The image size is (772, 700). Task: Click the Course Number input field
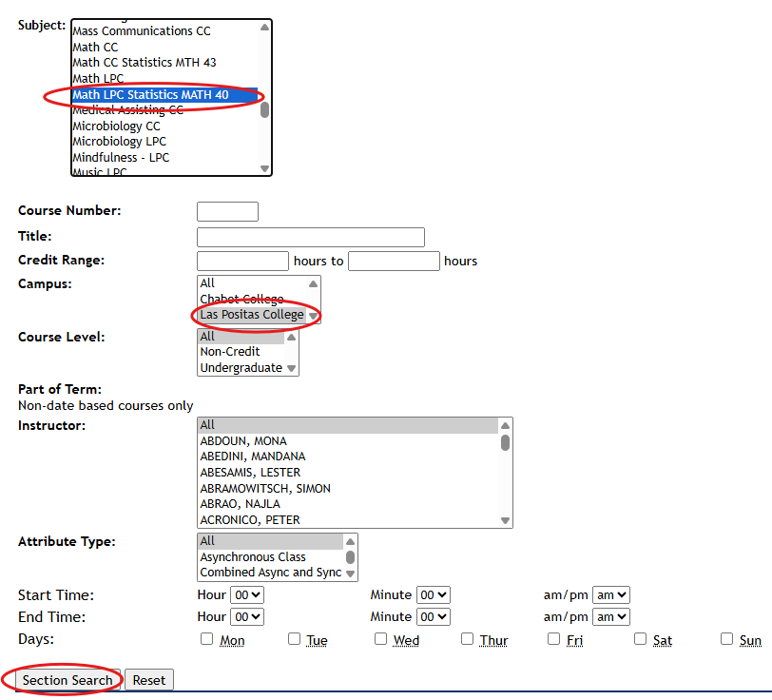pyautogui.click(x=227, y=211)
